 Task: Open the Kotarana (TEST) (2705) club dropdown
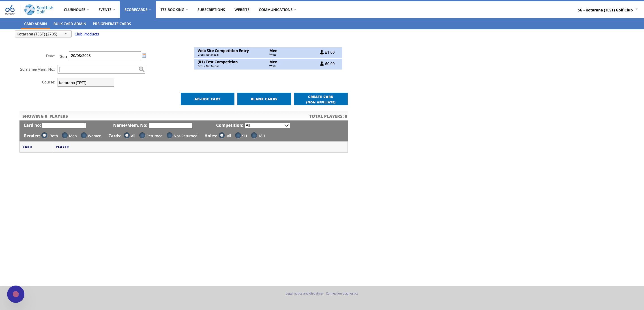[x=43, y=34]
